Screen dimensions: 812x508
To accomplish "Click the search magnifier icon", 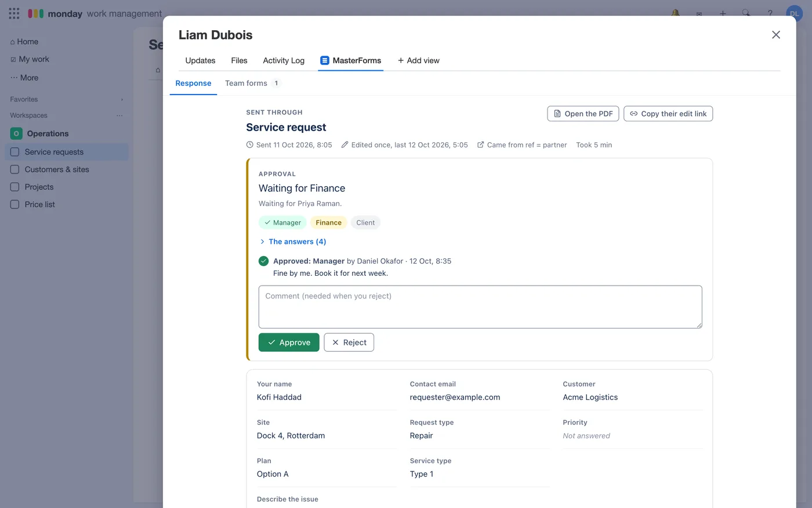I will [x=746, y=13].
